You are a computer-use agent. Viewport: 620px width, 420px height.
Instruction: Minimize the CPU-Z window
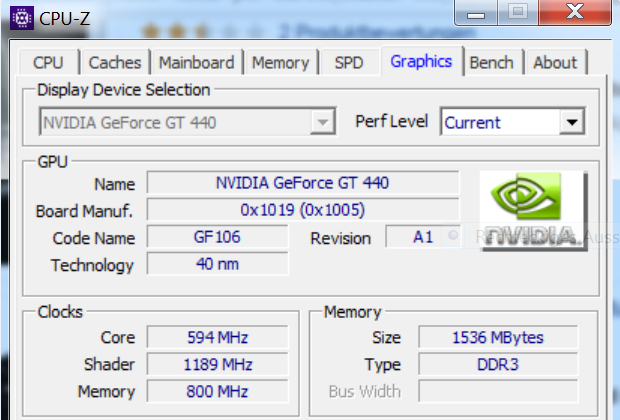pyautogui.click(x=476, y=13)
